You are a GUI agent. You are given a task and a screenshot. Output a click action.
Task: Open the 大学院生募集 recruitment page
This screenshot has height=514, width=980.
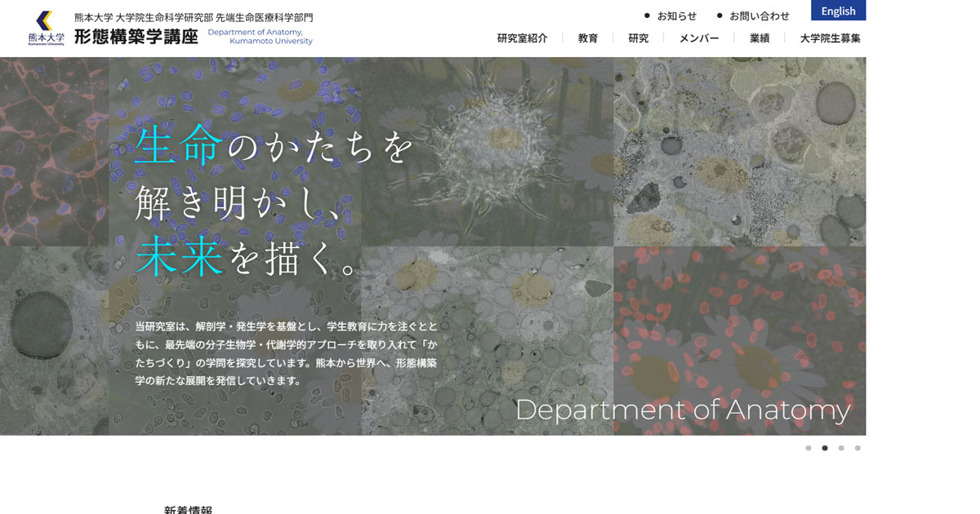tap(830, 38)
